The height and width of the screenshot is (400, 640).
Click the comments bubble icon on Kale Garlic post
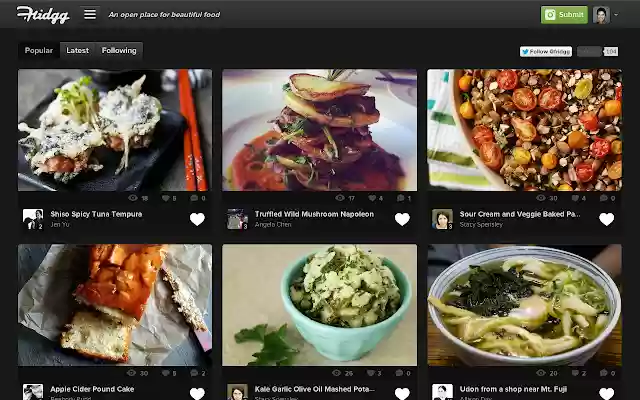click(x=399, y=373)
